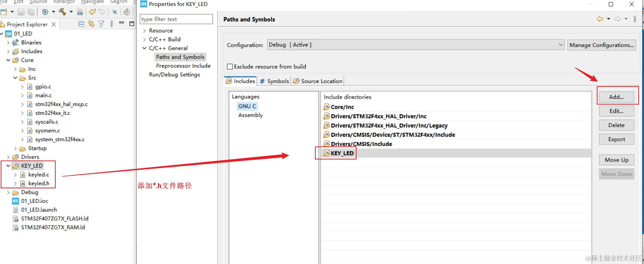The image size is (644, 264).
Task: Click the Add... button
Action: coord(617,97)
